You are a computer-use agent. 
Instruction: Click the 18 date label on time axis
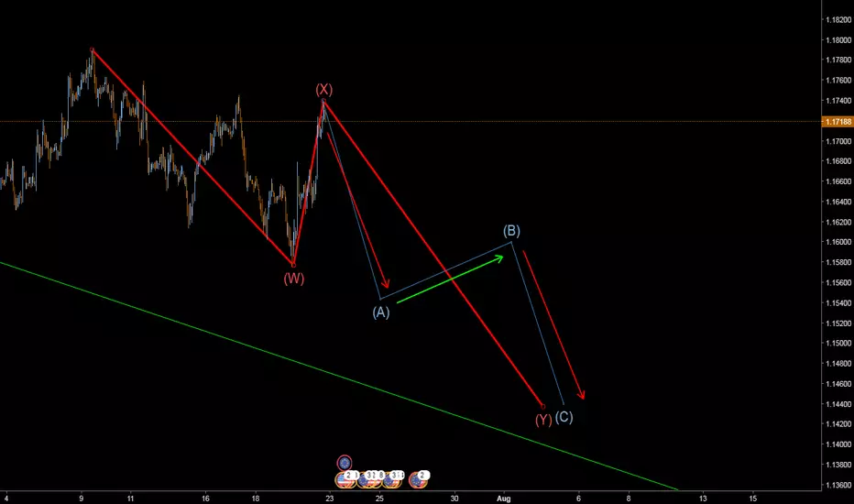pos(256,499)
